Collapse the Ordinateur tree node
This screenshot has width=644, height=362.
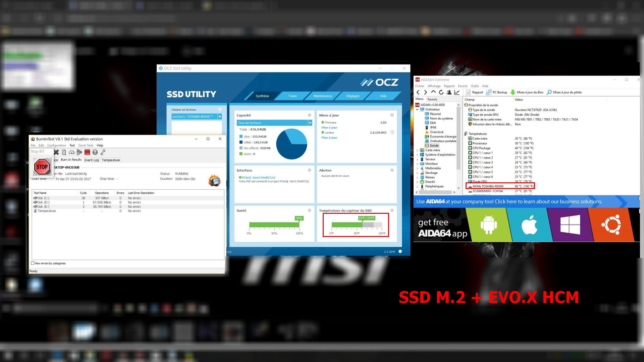click(x=417, y=109)
